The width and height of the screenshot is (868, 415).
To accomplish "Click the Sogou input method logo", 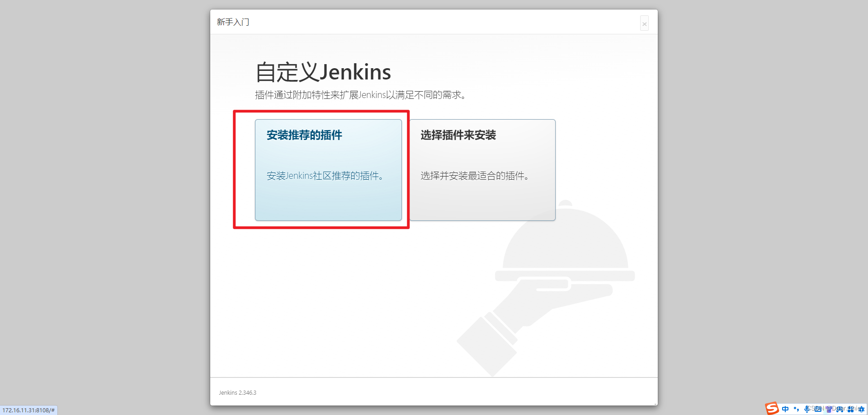I will point(772,408).
